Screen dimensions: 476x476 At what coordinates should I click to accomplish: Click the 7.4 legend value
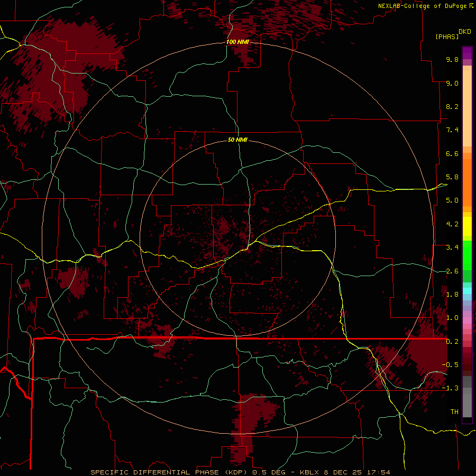click(452, 130)
